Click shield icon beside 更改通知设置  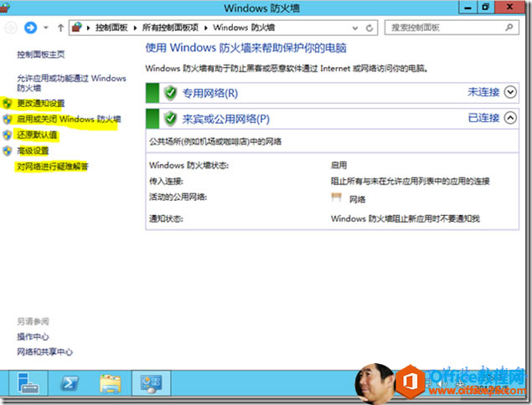click(8, 103)
